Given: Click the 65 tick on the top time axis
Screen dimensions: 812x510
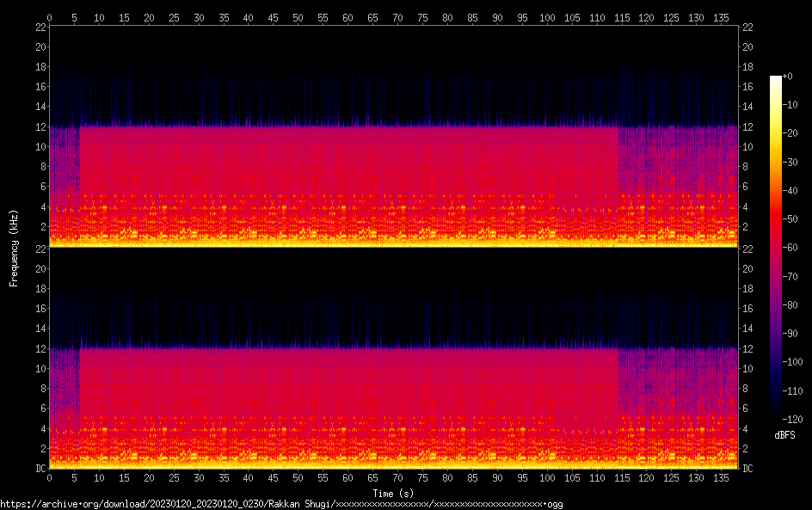Looking at the screenshot, I should pyautogui.click(x=372, y=16).
